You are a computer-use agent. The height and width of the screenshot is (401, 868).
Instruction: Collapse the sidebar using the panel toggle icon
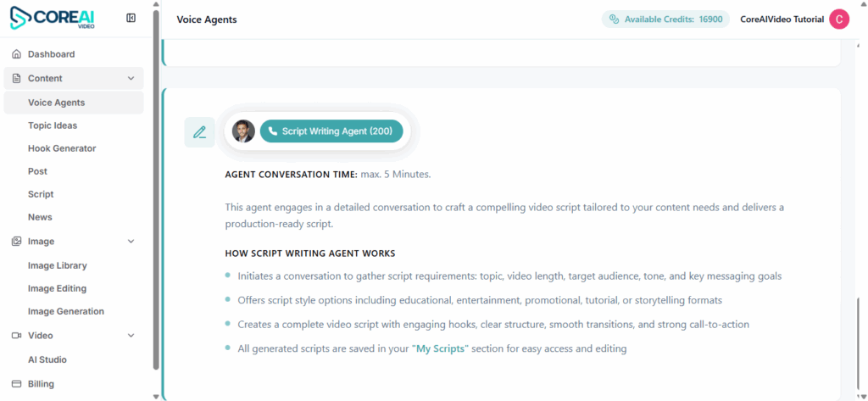tap(131, 18)
